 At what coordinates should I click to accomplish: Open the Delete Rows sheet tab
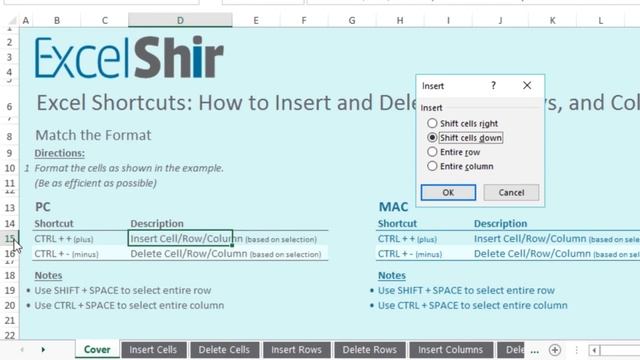tap(369, 350)
